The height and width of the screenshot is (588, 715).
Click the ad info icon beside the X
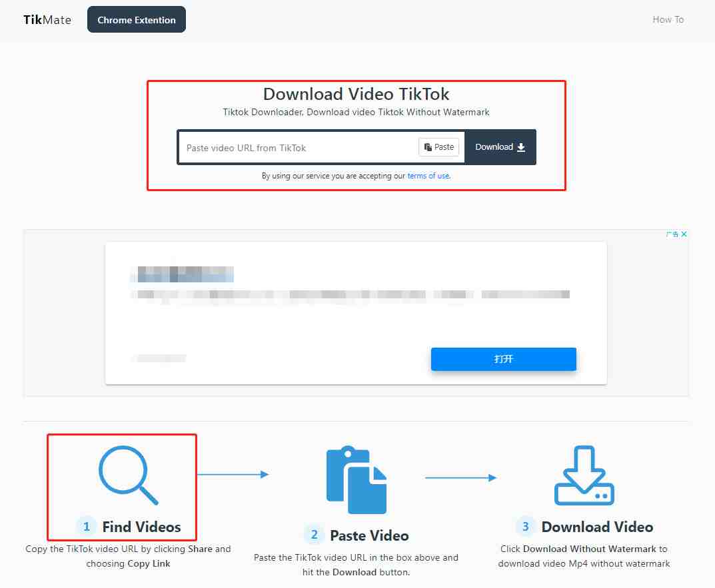pos(672,234)
